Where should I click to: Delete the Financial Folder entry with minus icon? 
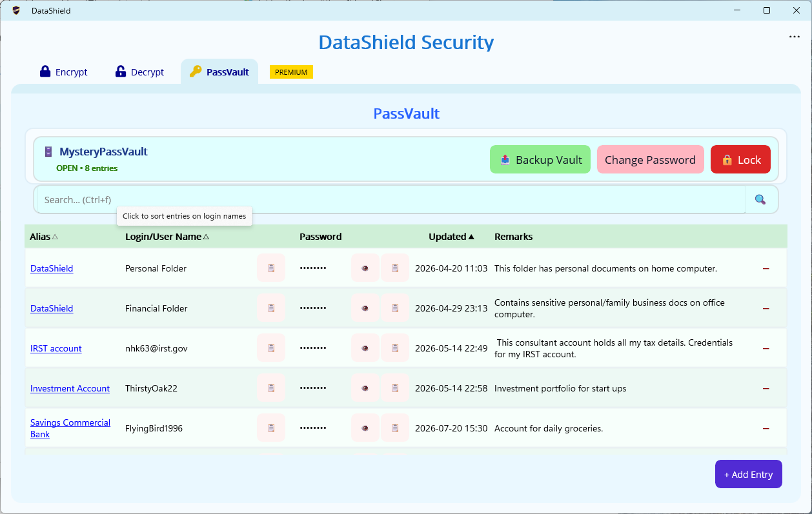click(x=766, y=308)
